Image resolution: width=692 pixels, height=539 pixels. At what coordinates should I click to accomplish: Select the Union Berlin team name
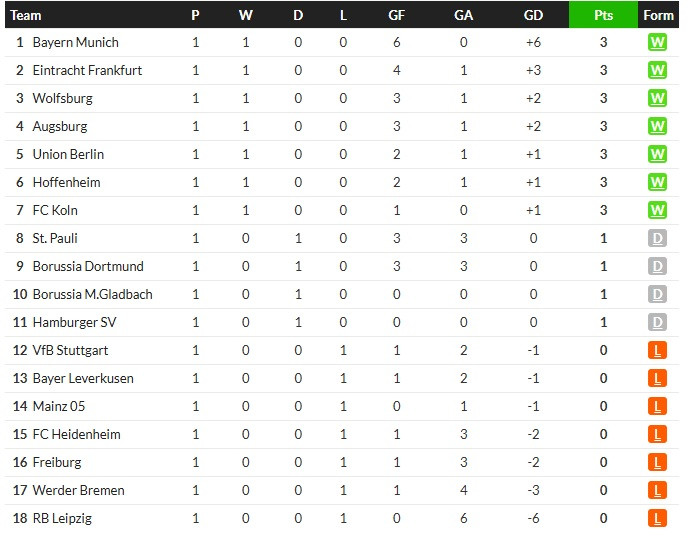(68, 154)
